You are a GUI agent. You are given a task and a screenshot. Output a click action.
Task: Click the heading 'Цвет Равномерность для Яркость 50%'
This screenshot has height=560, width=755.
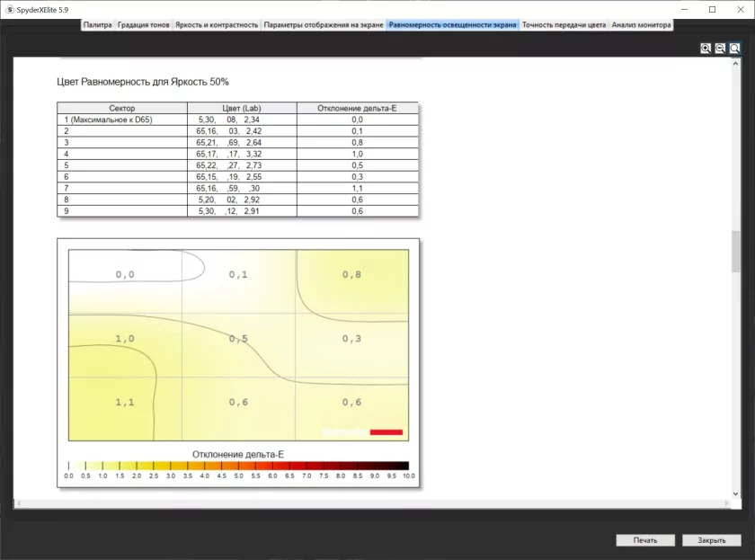coord(143,82)
